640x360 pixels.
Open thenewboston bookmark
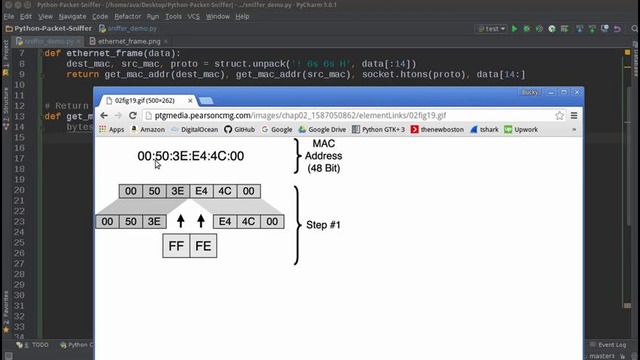pyautogui.click(x=438, y=129)
